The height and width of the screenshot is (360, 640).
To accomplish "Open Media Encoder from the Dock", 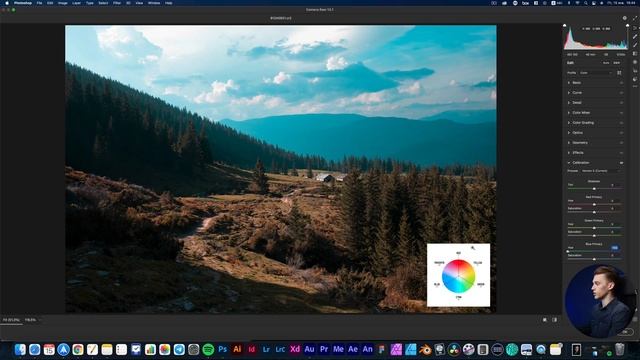I will pyautogui.click(x=338, y=349).
